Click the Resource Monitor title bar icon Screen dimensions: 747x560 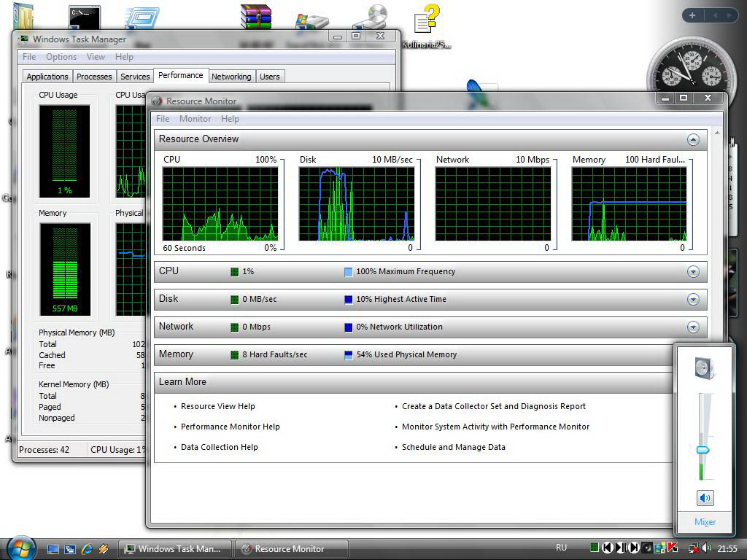[x=157, y=101]
